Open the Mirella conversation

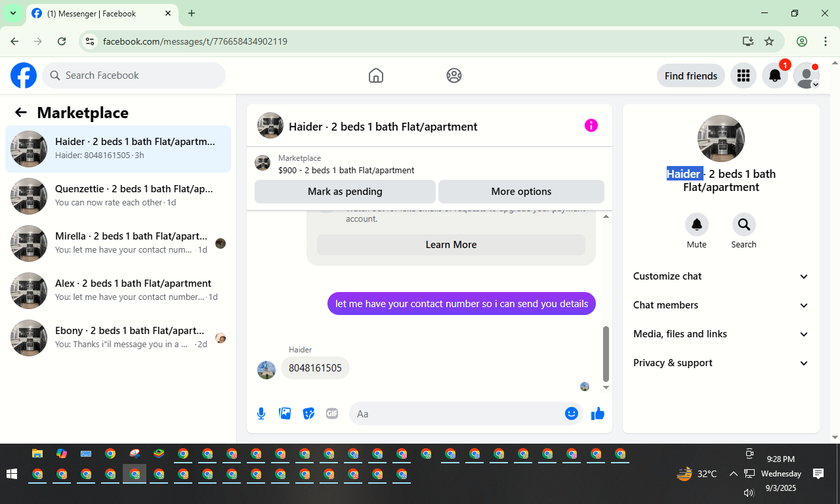118,243
